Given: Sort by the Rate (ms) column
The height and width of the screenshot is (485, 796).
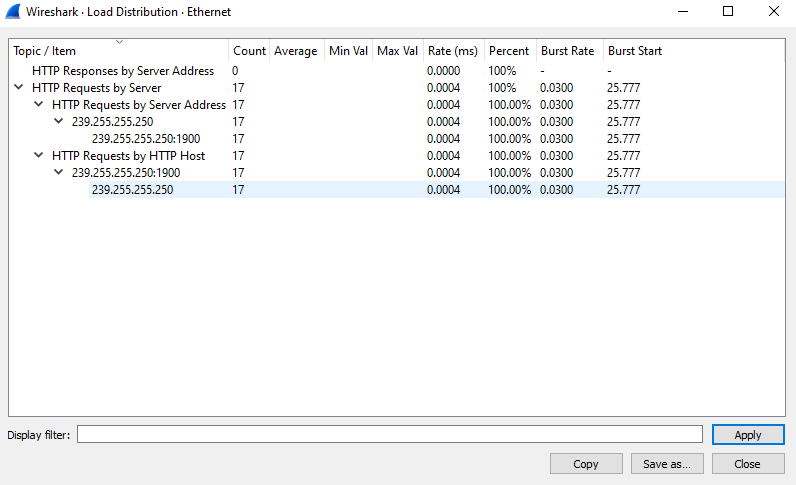Looking at the screenshot, I should pyautogui.click(x=453, y=51).
